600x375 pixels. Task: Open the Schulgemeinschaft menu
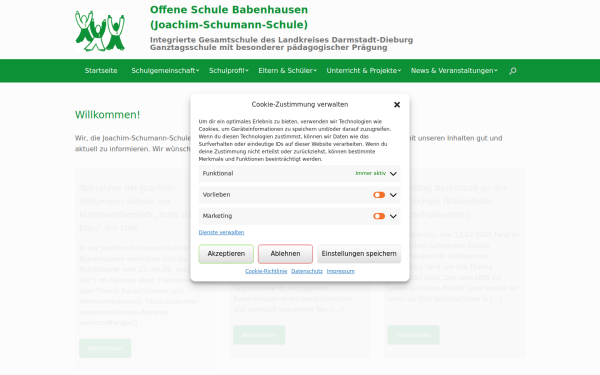[165, 71]
